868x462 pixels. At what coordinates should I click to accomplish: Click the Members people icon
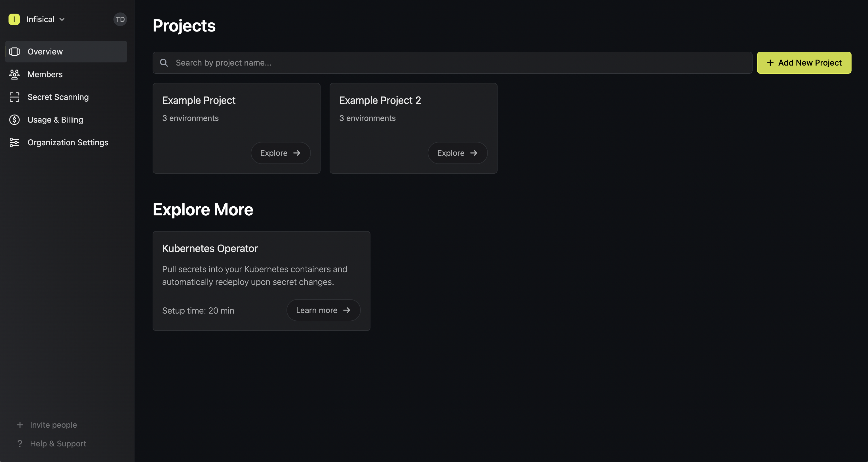[x=14, y=74]
